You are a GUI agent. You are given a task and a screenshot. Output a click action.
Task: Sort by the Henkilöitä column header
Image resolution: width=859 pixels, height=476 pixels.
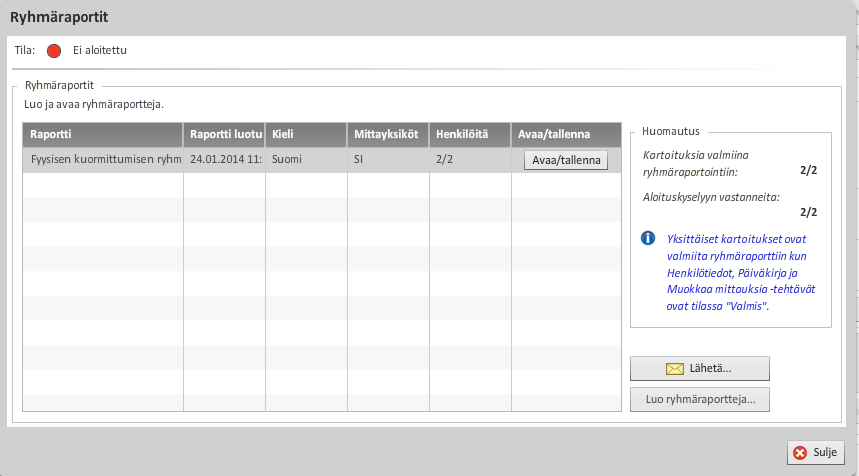pyautogui.click(x=470, y=135)
